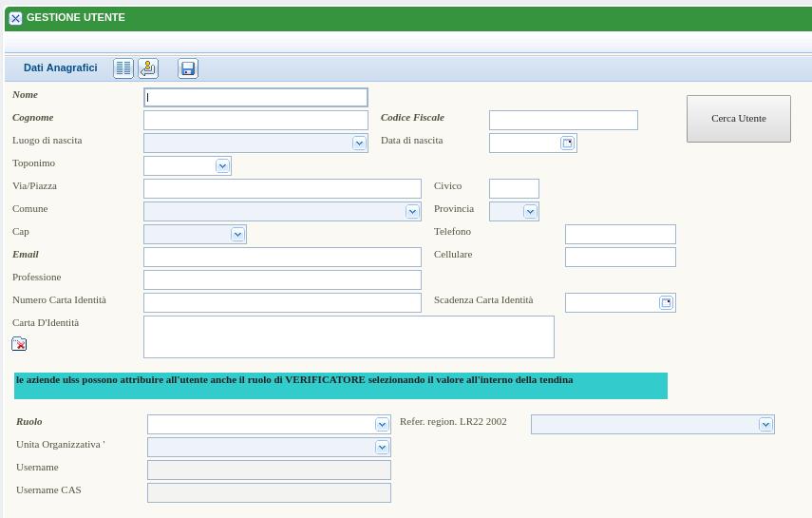Expand the Luogo di nascita dropdown
This screenshot has height=518, width=812.
pyautogui.click(x=359, y=144)
